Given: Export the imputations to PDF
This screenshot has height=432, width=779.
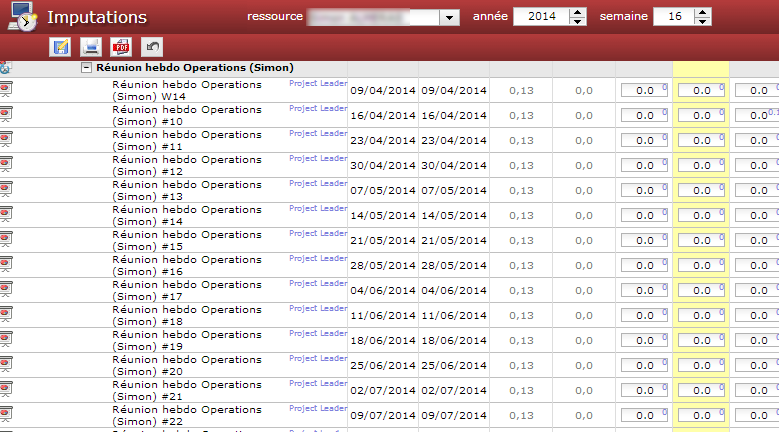Looking at the screenshot, I should click(120, 46).
